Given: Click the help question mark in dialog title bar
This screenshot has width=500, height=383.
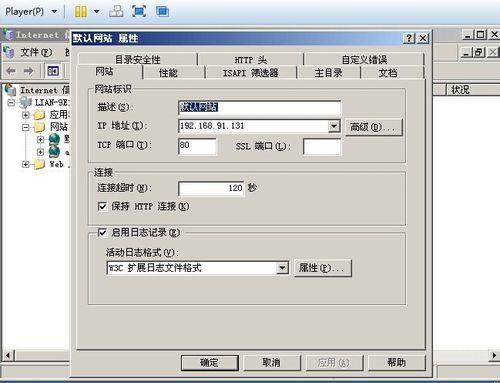Looking at the screenshot, I should click(x=409, y=38).
